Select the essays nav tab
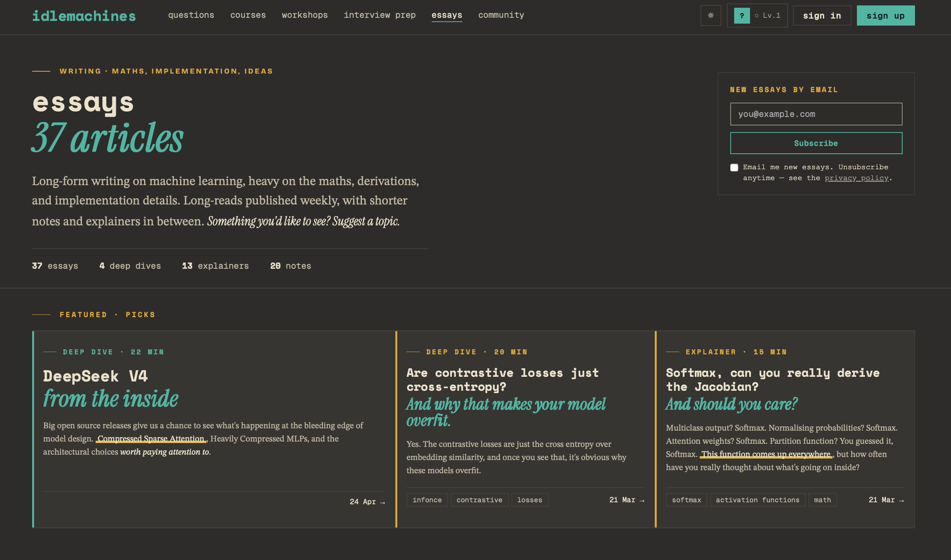 [447, 15]
